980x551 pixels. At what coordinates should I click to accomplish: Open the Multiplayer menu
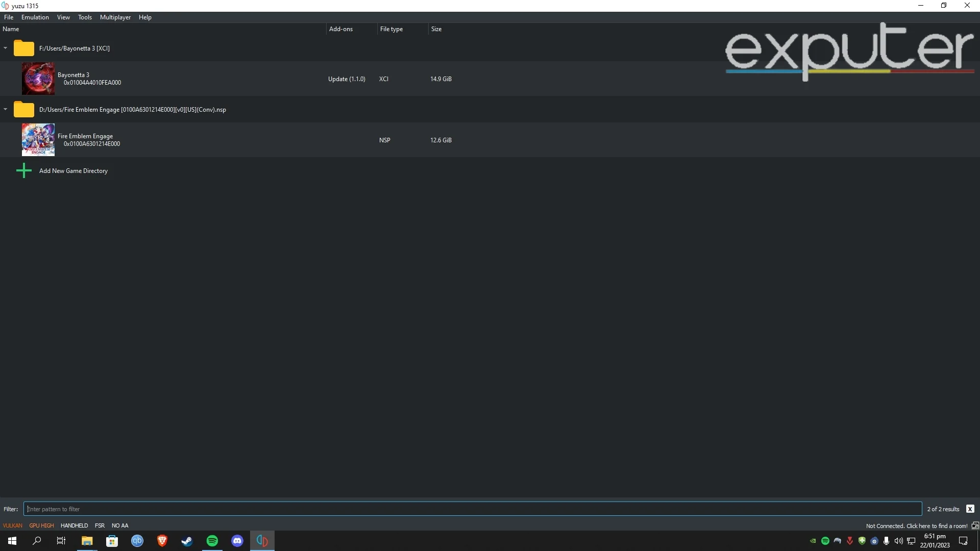[115, 17]
